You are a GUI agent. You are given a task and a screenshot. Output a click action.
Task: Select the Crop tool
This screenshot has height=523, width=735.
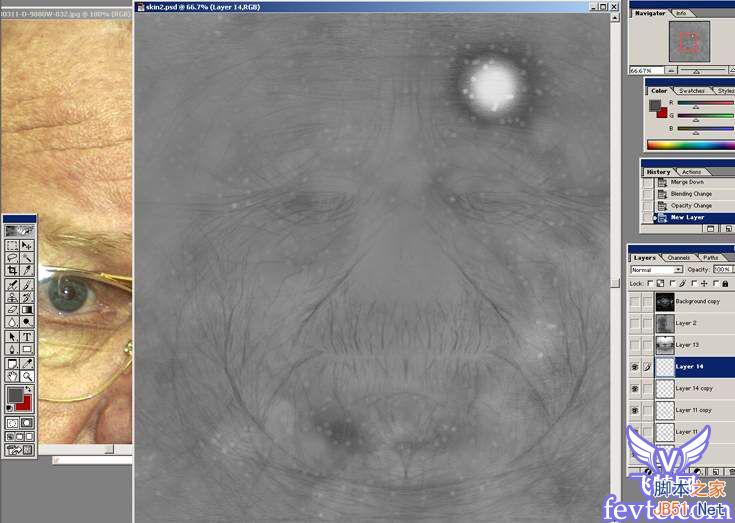click(12, 270)
